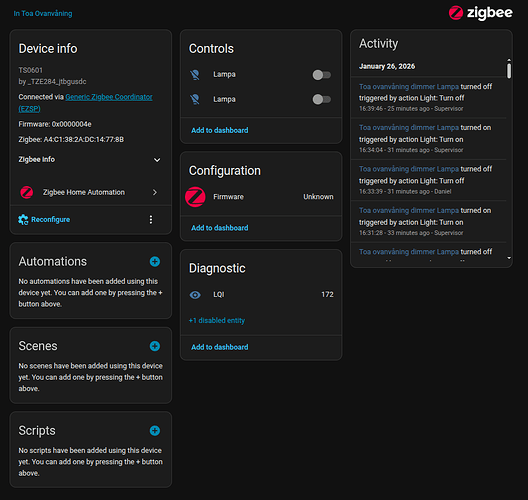The width and height of the screenshot is (528, 500).
Task: Click the LQI eye icon
Action: [x=195, y=295]
